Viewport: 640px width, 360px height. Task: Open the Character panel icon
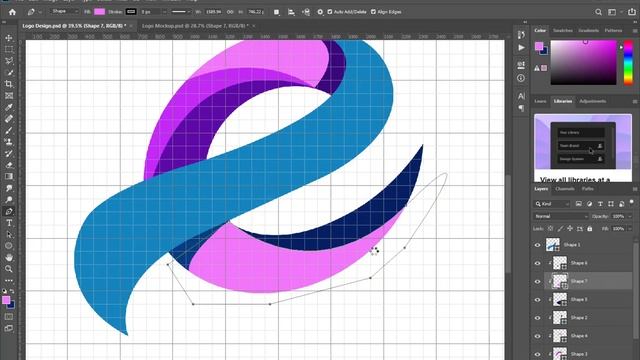[521, 96]
